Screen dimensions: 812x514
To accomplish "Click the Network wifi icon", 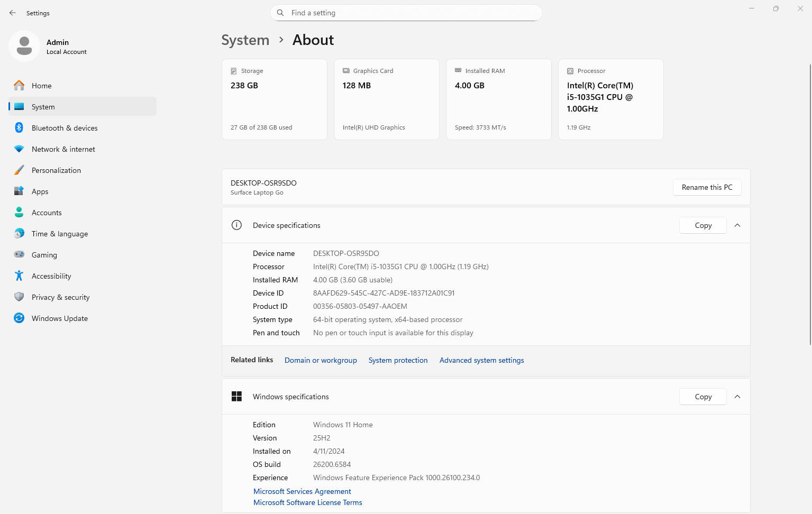I will point(19,149).
